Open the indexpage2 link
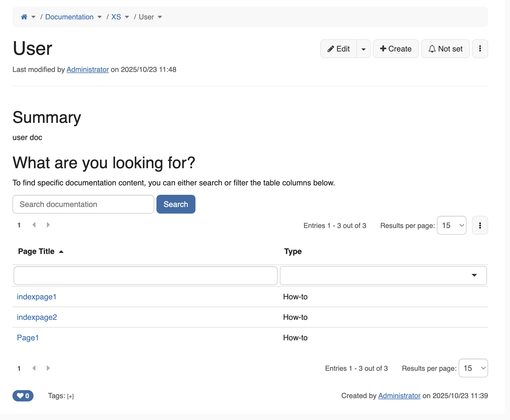 (37, 317)
